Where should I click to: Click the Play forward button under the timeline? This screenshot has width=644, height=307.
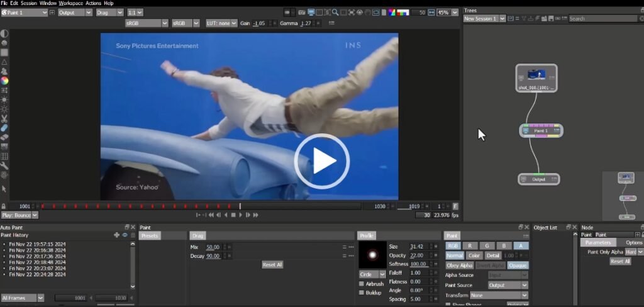pos(241,215)
